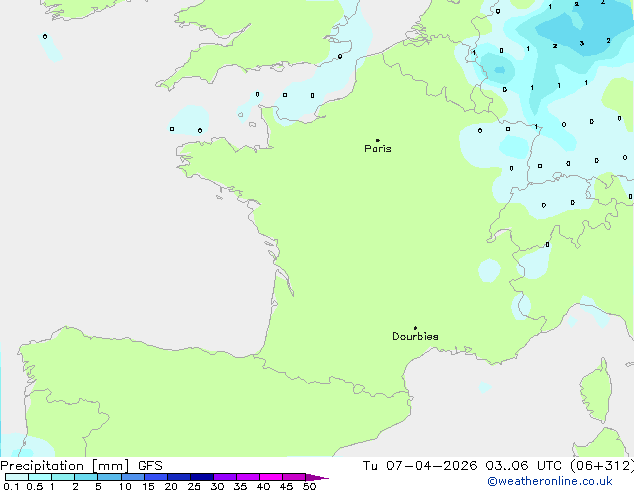Viewport: 634px width, 490px height.
Task: Click the 'Precipitation [mm]' title text
Action: (x=65, y=466)
